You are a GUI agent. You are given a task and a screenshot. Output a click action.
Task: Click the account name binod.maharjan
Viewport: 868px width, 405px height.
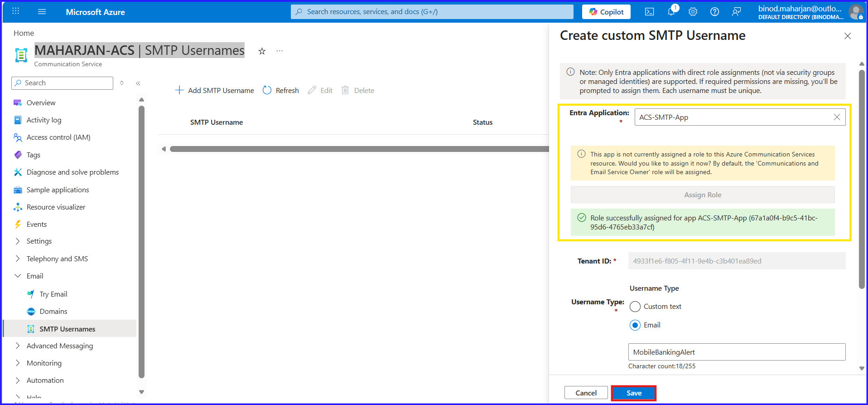(800, 9)
